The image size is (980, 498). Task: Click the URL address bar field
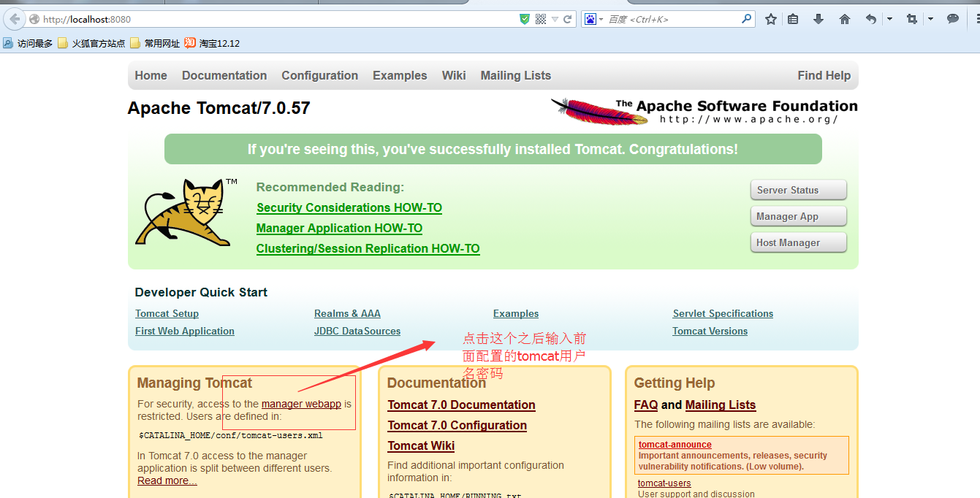tap(278, 19)
